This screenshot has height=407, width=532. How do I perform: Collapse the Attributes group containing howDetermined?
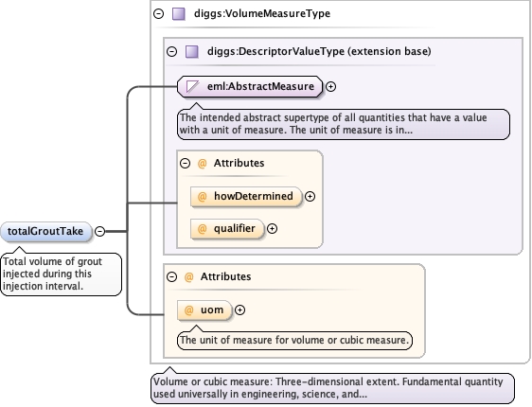tap(185, 163)
